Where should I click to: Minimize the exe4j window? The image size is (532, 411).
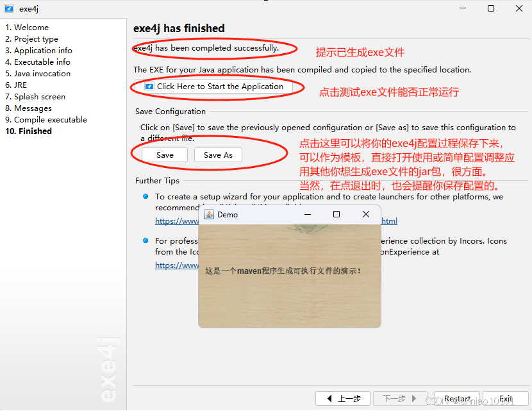coord(463,8)
